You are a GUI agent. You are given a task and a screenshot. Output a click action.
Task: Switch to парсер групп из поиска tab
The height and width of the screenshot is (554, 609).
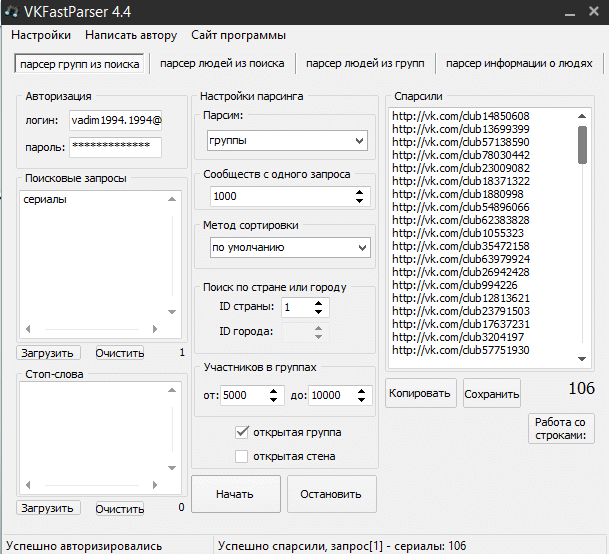[79, 64]
